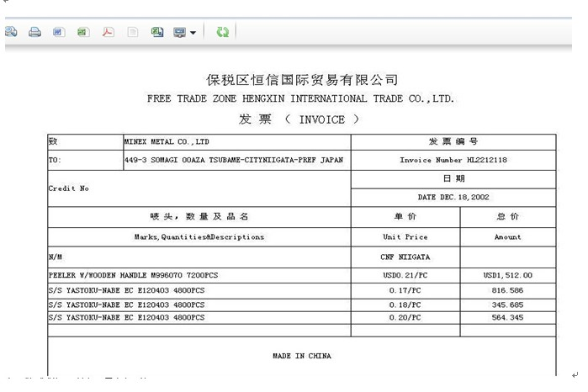Select the CNF NIIGATA cell

click(x=405, y=257)
